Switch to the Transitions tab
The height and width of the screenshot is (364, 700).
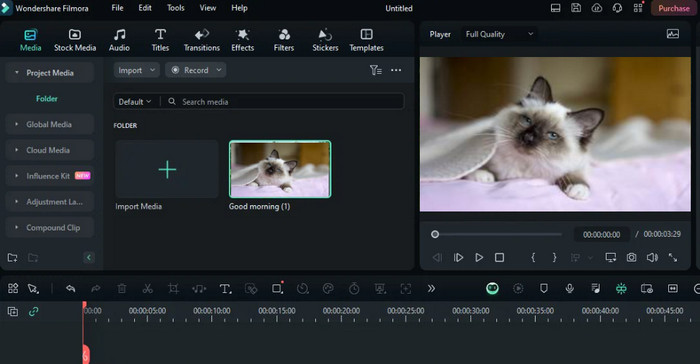[202, 40]
